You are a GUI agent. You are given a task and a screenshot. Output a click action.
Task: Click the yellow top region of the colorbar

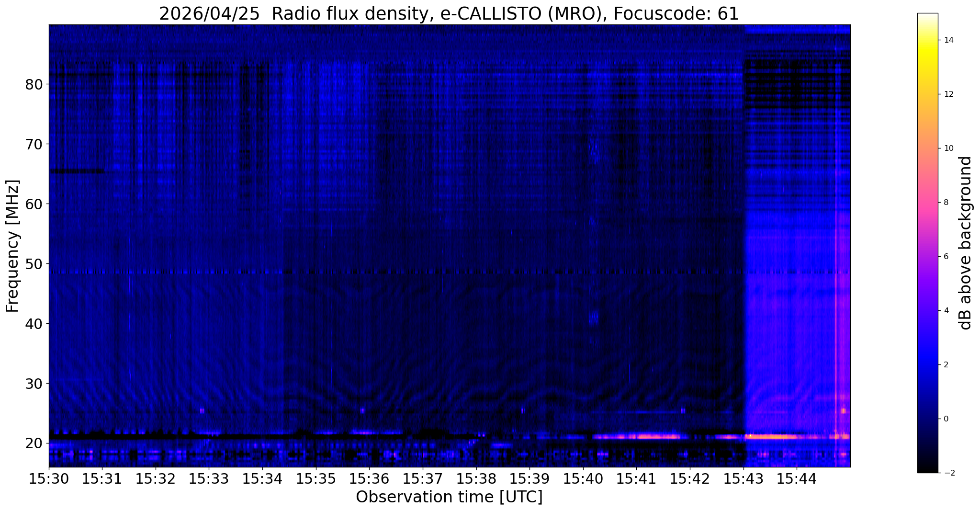pos(927,53)
